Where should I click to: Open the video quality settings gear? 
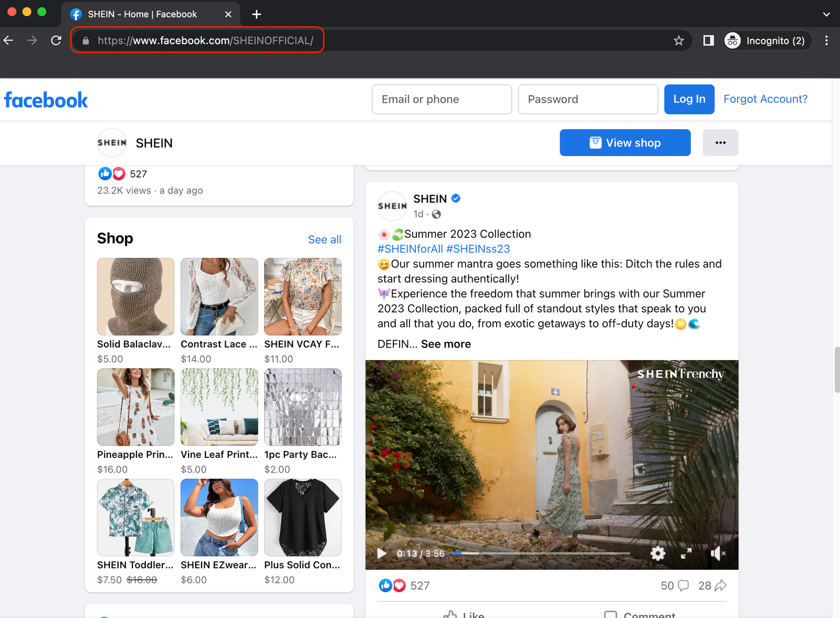click(x=657, y=553)
